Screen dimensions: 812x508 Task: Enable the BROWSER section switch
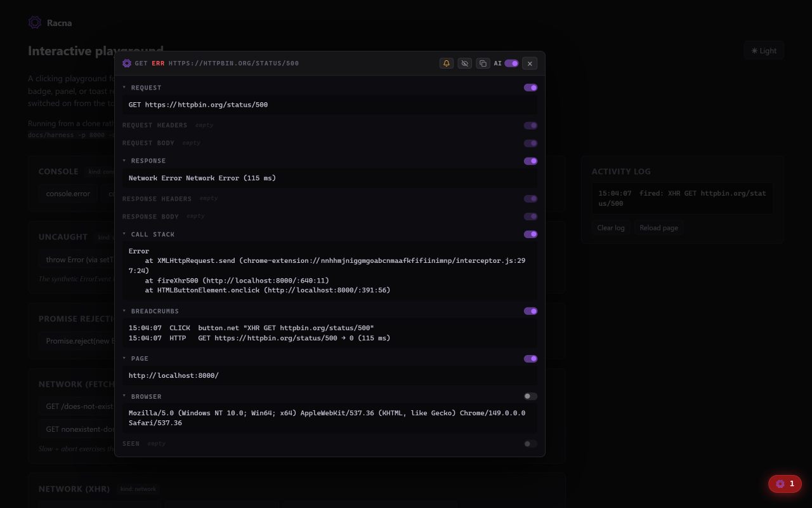[x=530, y=396]
